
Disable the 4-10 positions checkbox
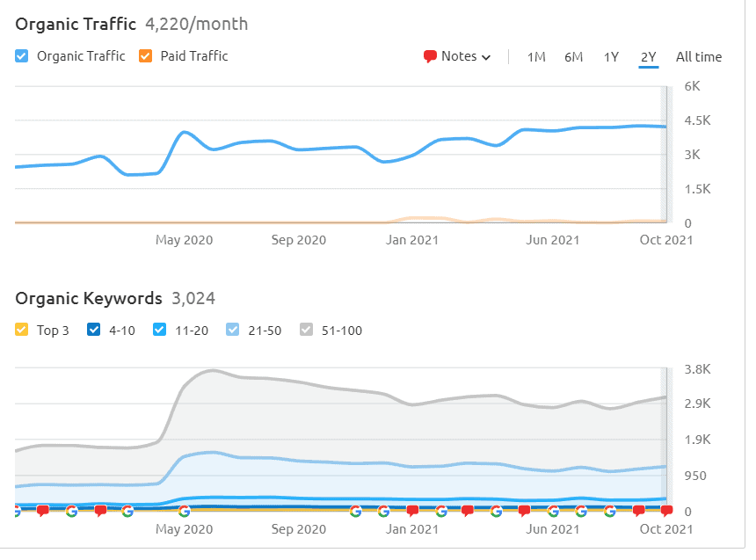coord(93,330)
